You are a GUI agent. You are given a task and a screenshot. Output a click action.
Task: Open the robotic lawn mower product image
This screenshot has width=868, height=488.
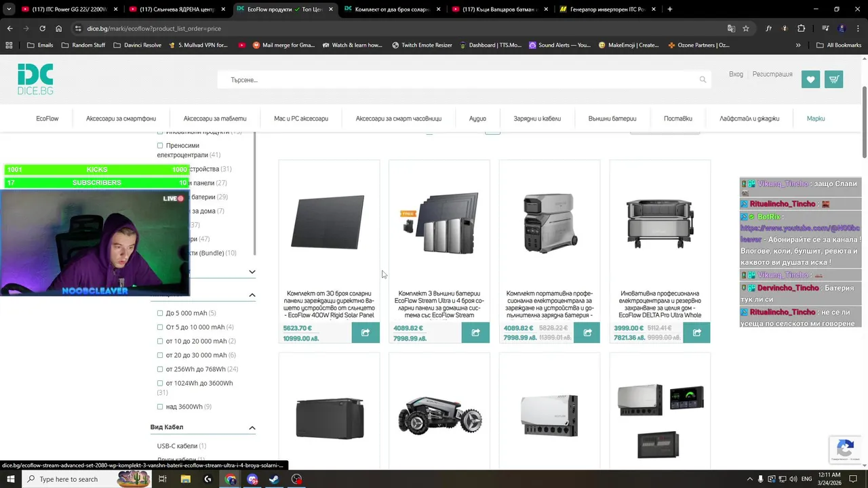pyautogui.click(x=439, y=413)
